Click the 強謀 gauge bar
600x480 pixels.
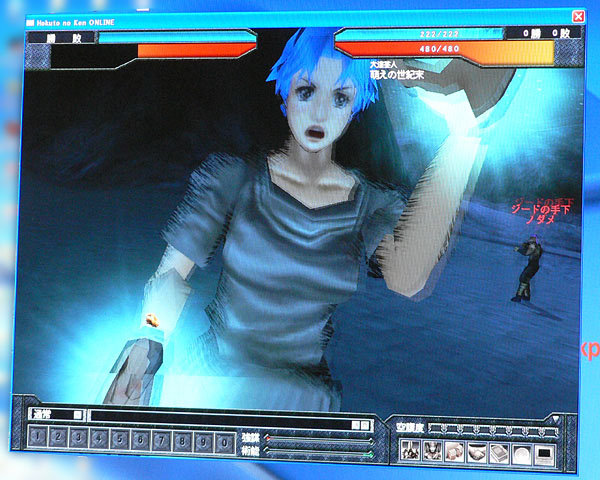coord(319,440)
